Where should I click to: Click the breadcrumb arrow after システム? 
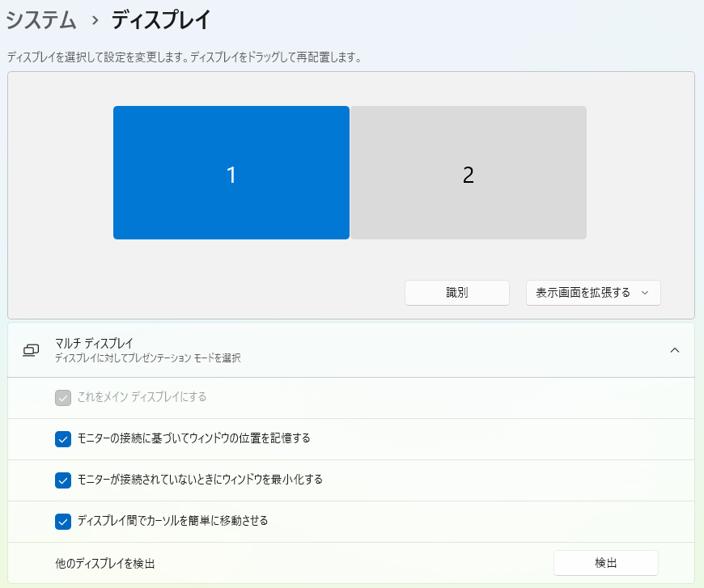coord(94,20)
